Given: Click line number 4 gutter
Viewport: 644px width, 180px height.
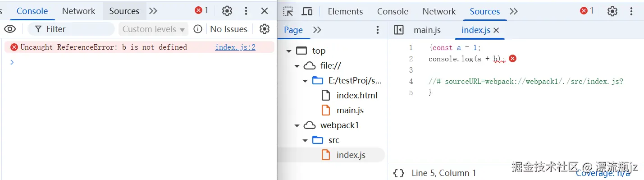Looking at the screenshot, I should click(x=411, y=81).
